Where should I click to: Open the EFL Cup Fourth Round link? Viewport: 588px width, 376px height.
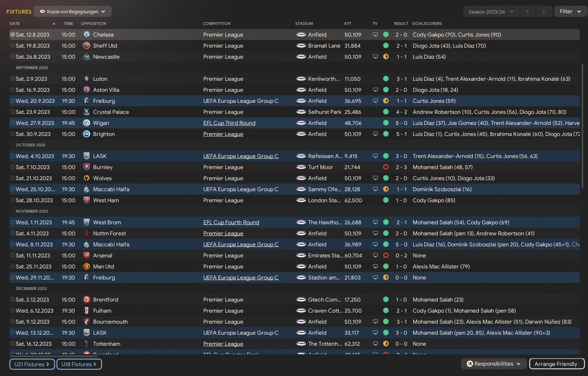pos(231,222)
